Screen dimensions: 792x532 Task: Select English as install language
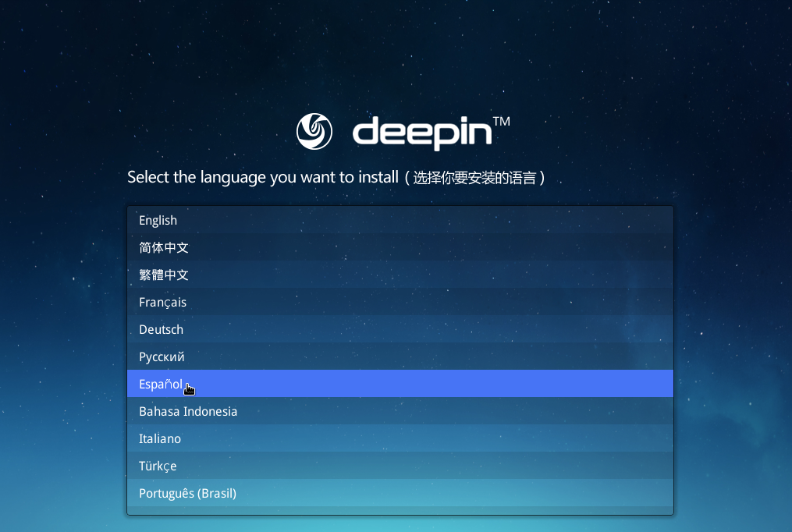pyautogui.click(x=400, y=220)
